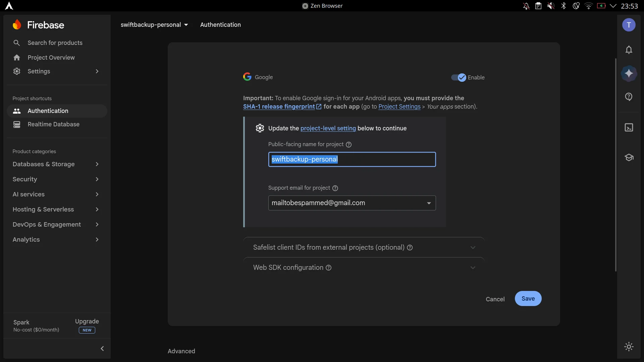Click the Spark No-cost plan label
Screen dimensions: 644x362
point(36,326)
